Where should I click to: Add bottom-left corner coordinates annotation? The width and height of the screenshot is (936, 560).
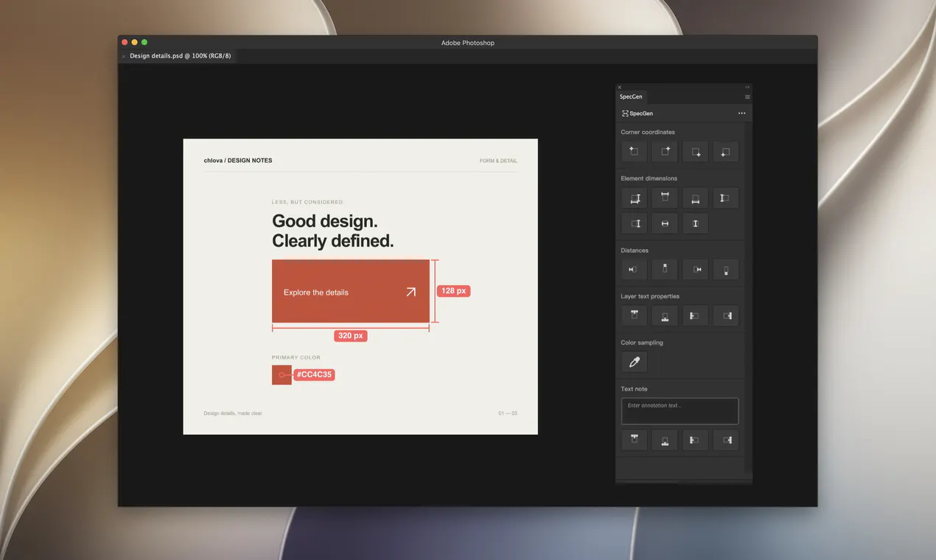726,151
